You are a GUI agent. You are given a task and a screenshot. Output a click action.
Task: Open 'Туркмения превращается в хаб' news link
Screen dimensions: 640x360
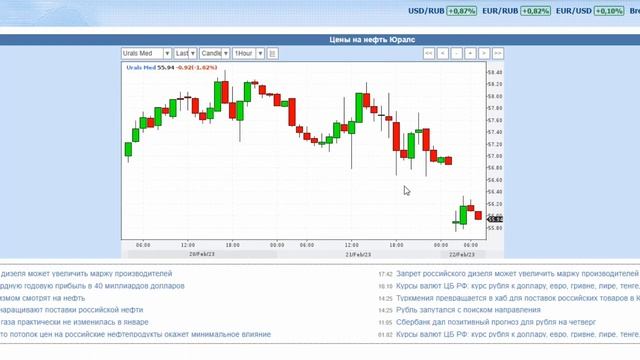click(x=518, y=298)
